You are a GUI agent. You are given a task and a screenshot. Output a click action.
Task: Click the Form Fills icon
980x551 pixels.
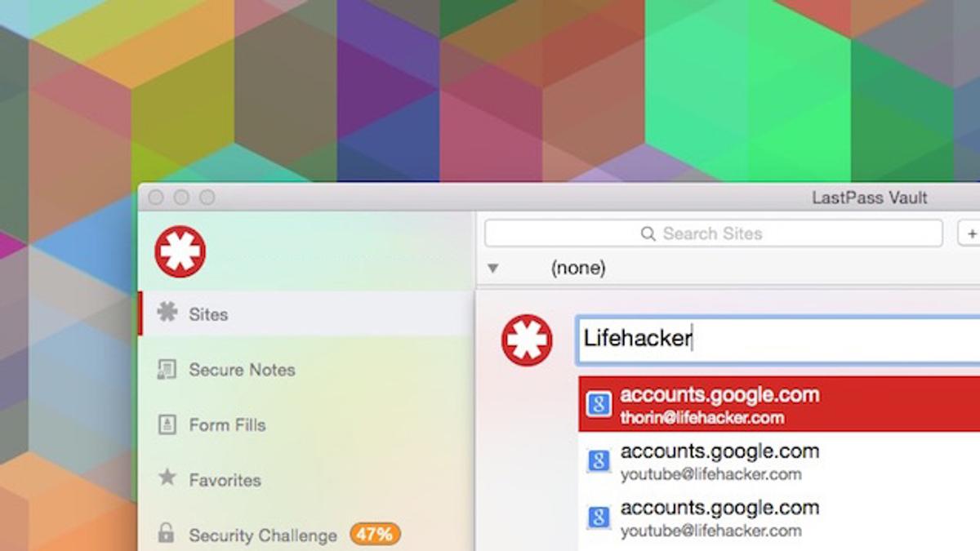(167, 424)
